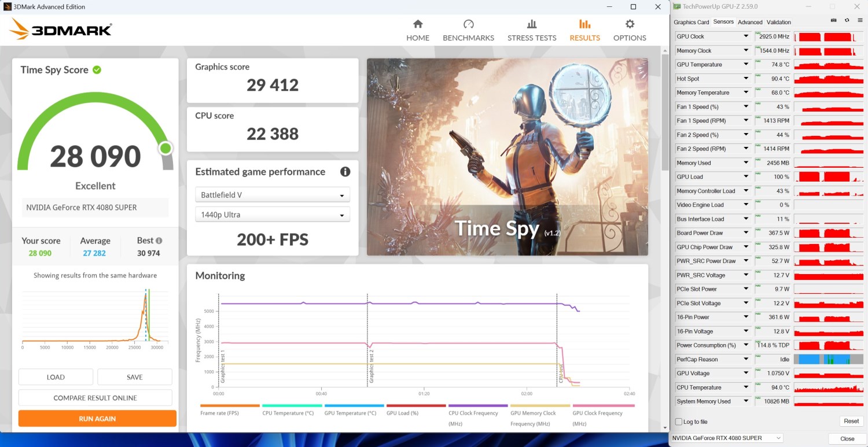Click the 3DMark logo in the header
868x447 pixels.
pyautogui.click(x=61, y=29)
